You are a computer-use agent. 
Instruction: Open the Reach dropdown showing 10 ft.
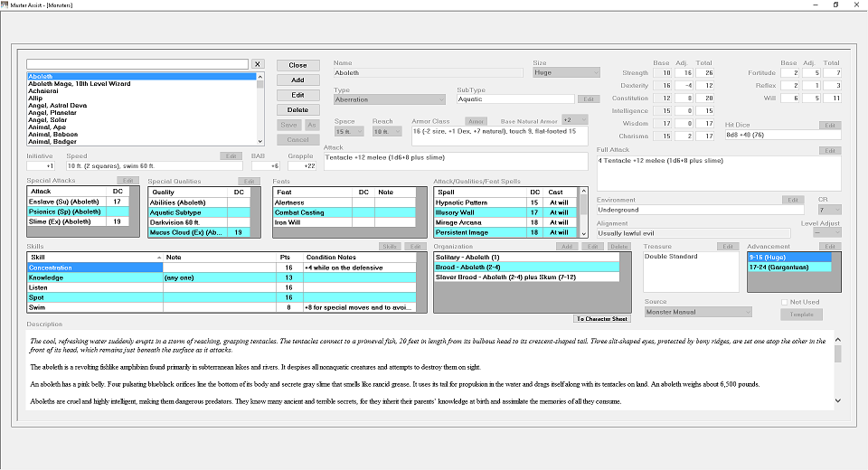click(x=386, y=132)
